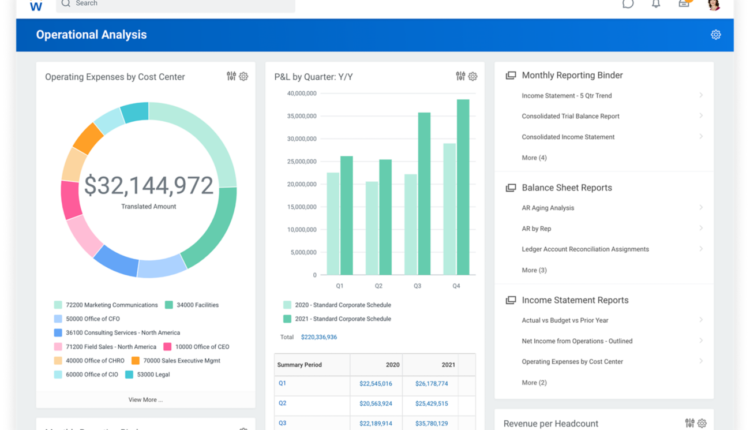Image resolution: width=750 pixels, height=430 pixels.
Task: Click gear icon on Operating Expenses card
Action: [243, 77]
